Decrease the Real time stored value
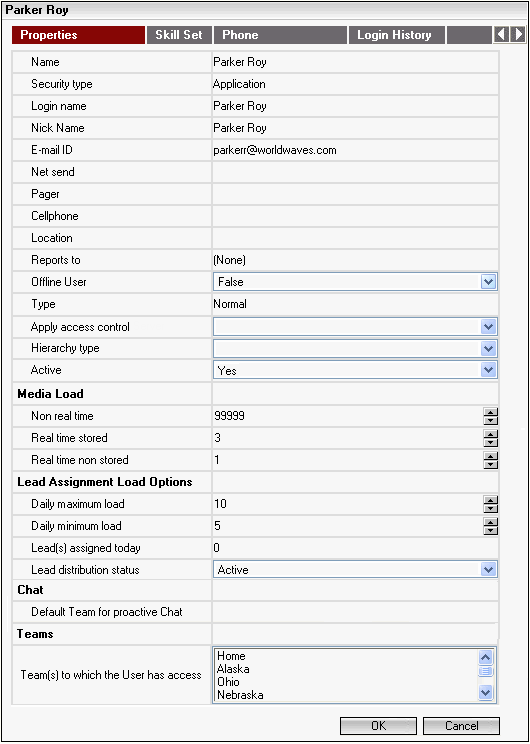530x744 pixels. 491,442
